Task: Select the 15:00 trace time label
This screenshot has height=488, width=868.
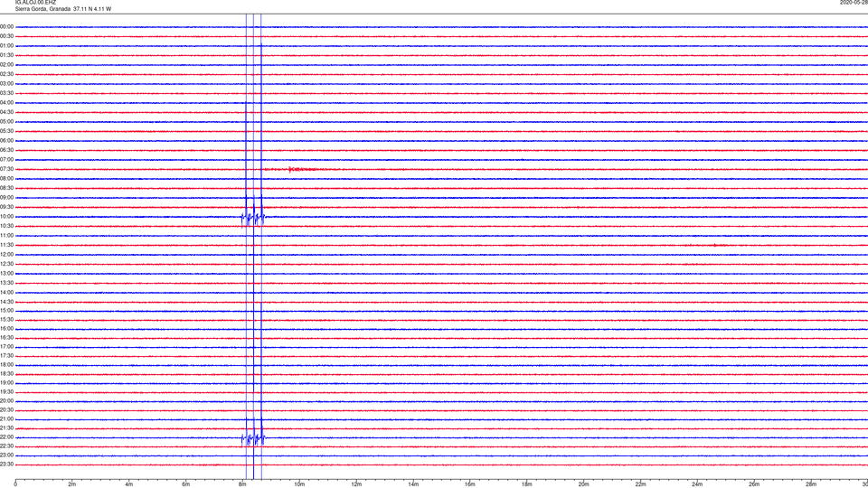Action: point(6,311)
